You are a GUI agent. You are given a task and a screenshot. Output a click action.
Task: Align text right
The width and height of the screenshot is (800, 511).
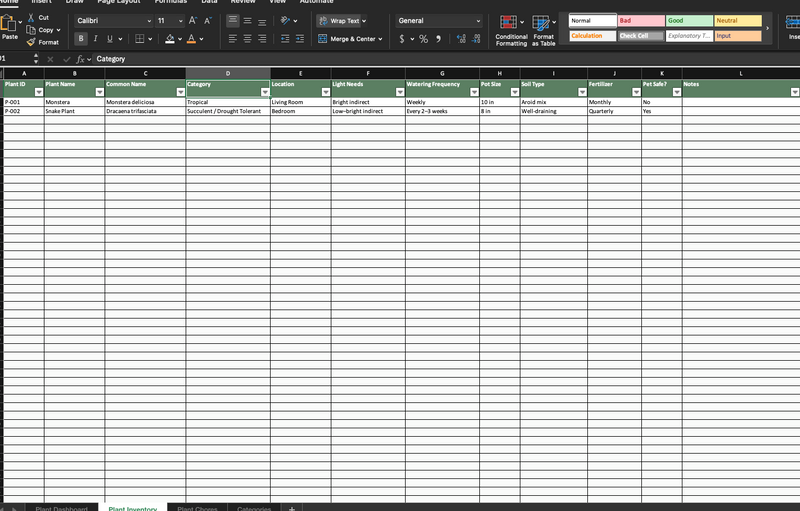click(262, 39)
